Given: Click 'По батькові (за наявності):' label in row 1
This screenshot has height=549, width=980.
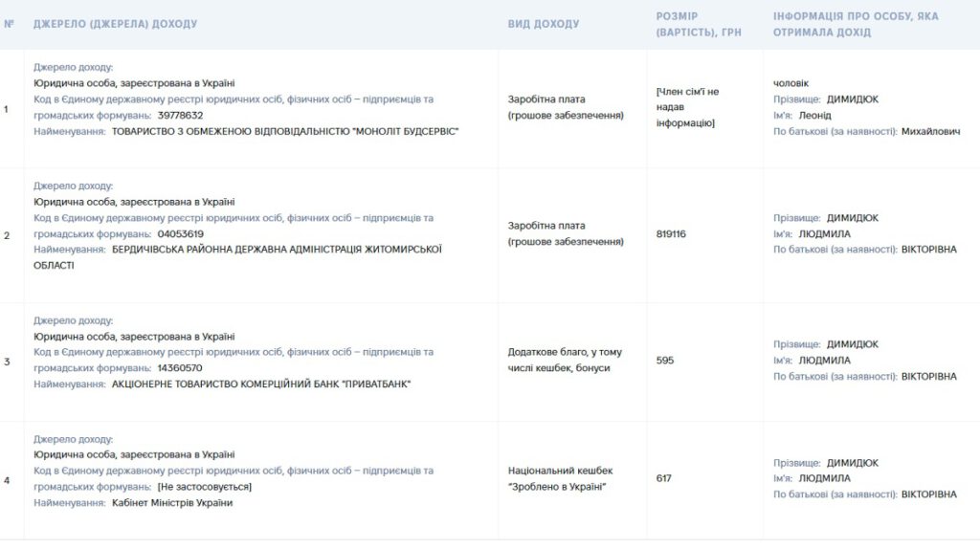Looking at the screenshot, I should point(835,131).
